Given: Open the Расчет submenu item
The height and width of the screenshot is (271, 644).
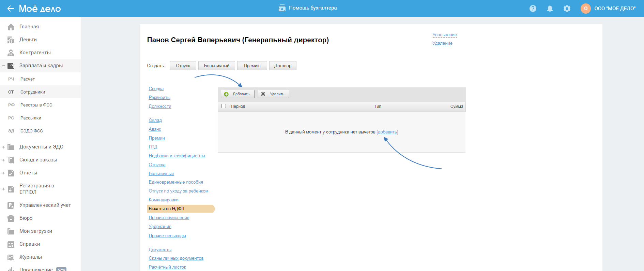Looking at the screenshot, I should tap(40, 79).
